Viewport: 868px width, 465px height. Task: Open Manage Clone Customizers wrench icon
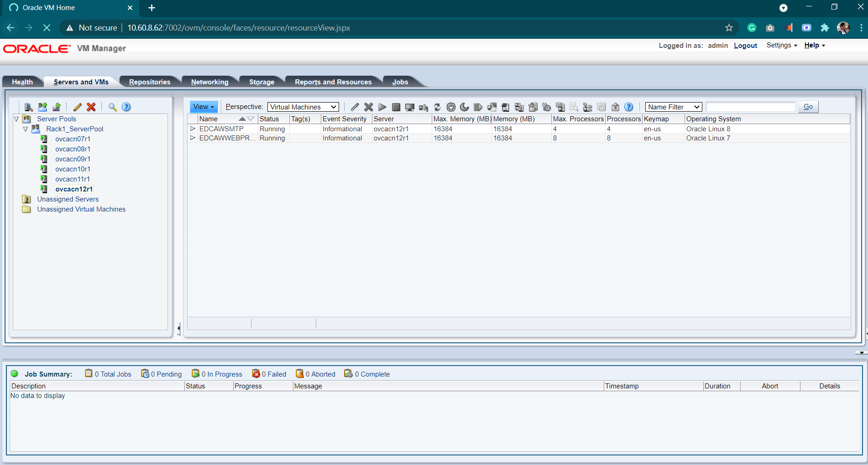(547, 107)
